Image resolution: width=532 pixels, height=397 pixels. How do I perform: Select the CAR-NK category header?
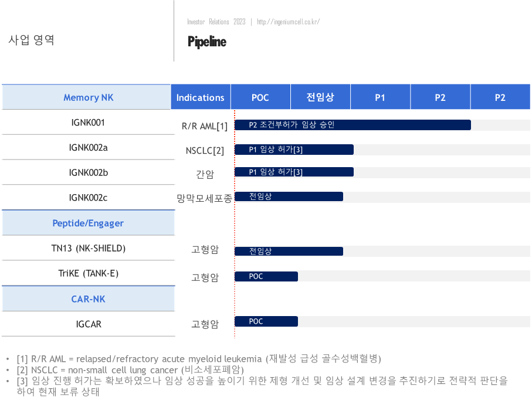coord(88,299)
